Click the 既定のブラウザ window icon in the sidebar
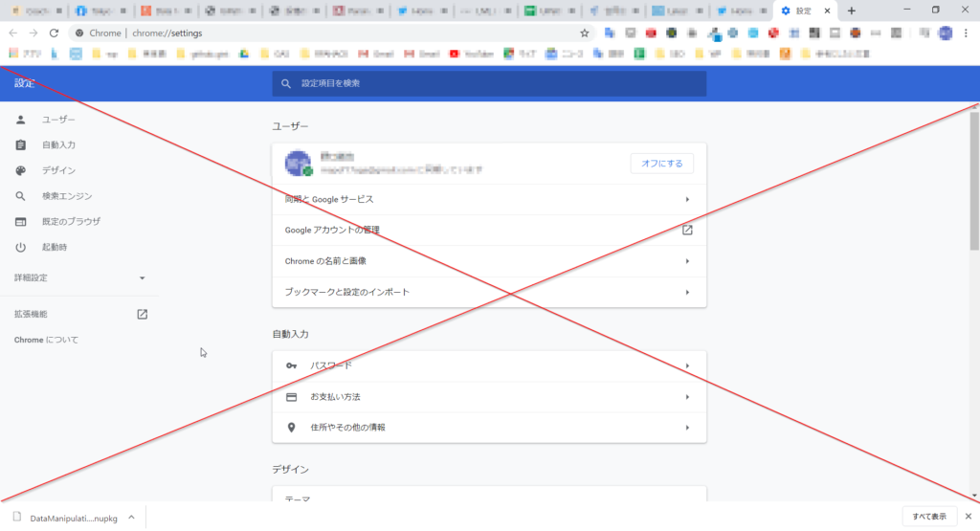The width and height of the screenshot is (980, 531). pos(21,222)
